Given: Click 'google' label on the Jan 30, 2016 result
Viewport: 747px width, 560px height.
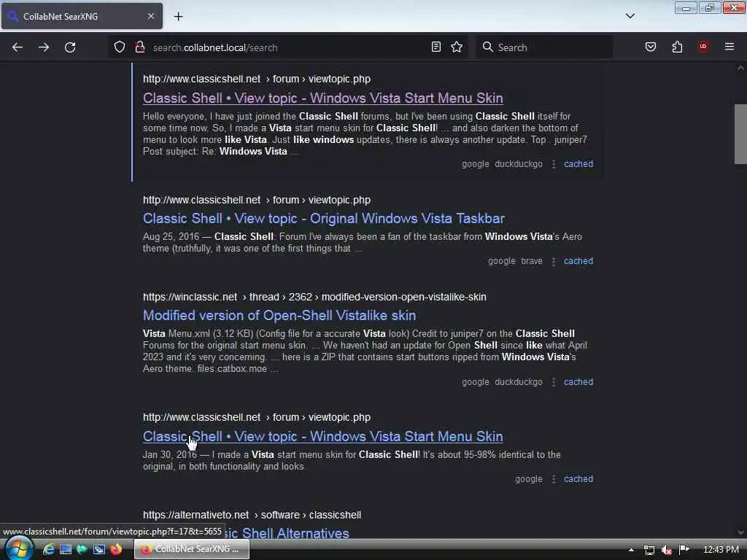Looking at the screenshot, I should [528, 479].
